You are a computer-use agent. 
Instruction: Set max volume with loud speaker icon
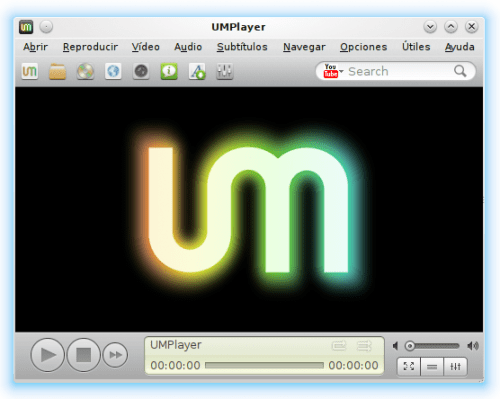tap(473, 346)
